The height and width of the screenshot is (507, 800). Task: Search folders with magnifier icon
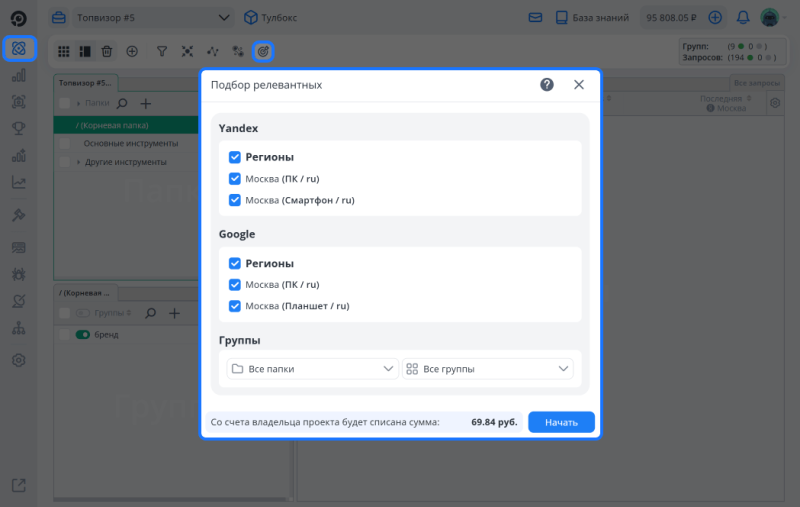122,104
